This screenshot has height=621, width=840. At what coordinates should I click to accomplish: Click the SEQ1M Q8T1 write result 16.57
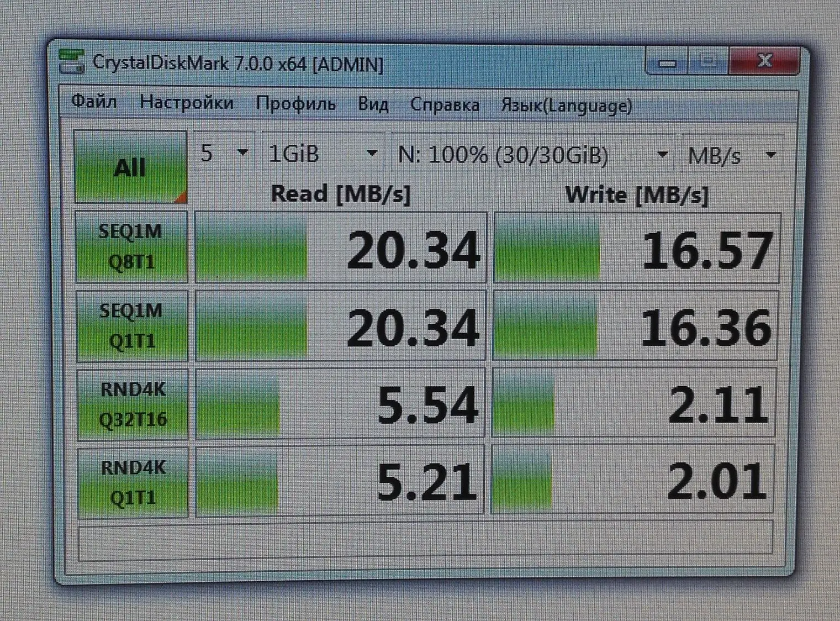coord(636,249)
